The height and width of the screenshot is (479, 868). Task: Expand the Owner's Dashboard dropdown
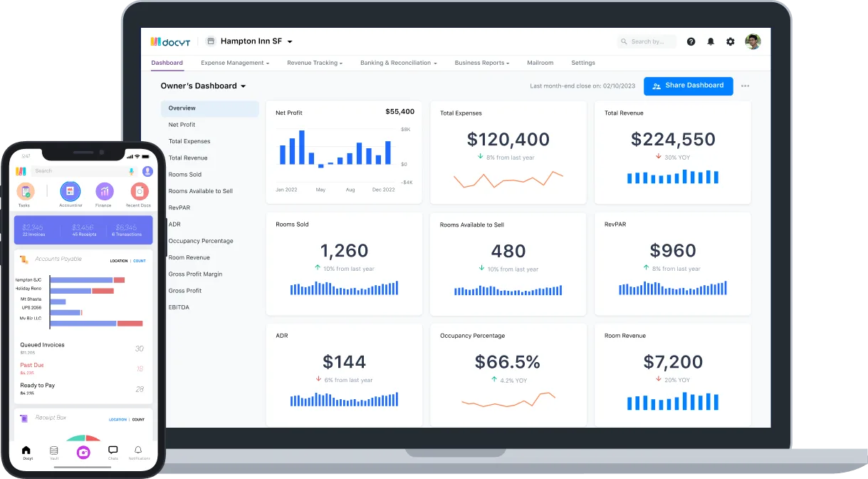[x=243, y=86]
